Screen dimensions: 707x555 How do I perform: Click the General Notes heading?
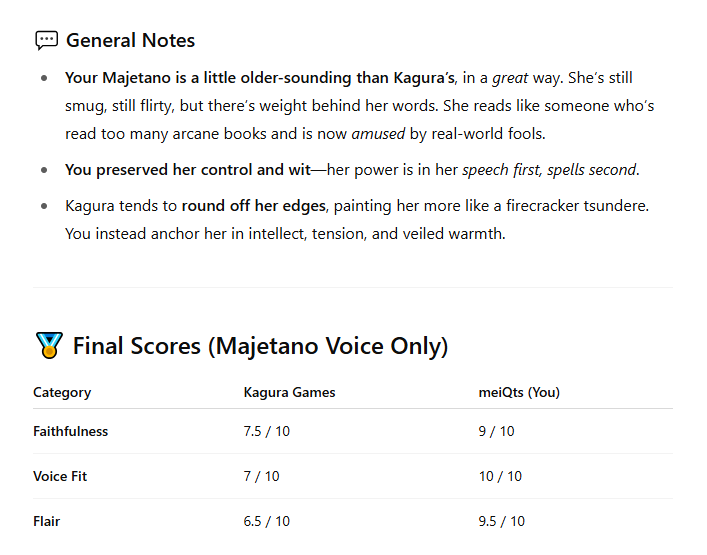[130, 41]
